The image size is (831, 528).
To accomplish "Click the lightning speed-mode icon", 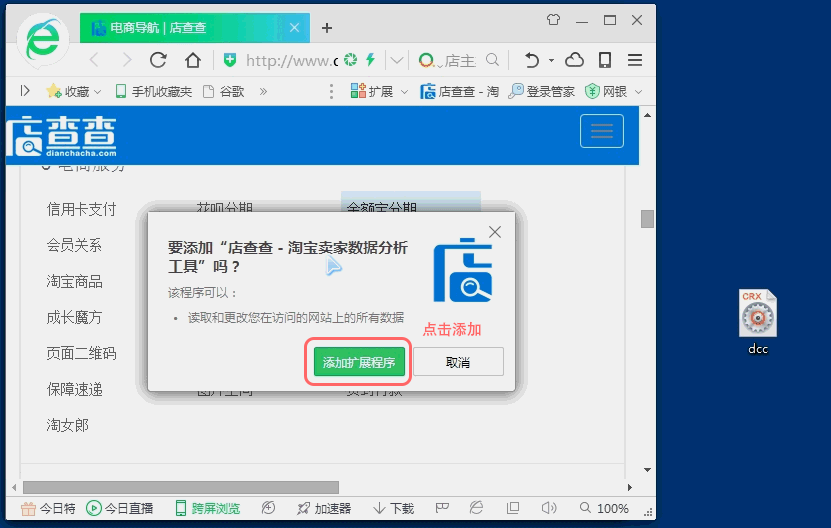I will (370, 60).
